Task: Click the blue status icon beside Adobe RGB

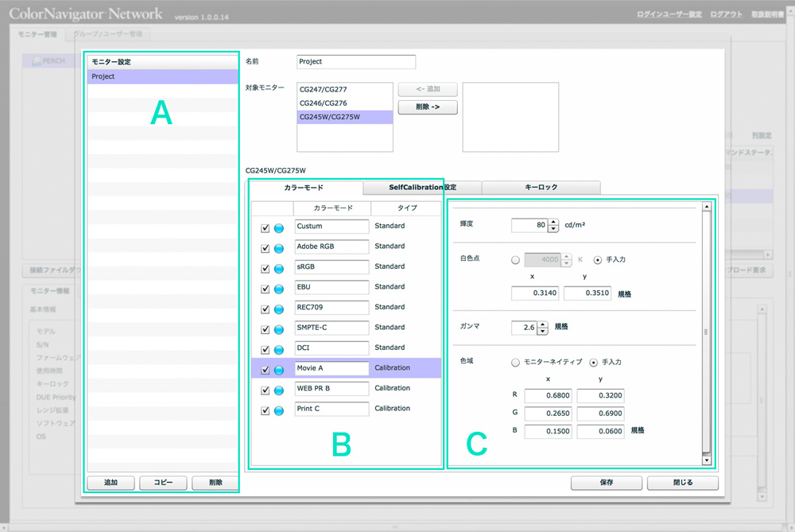Action: coord(279,248)
